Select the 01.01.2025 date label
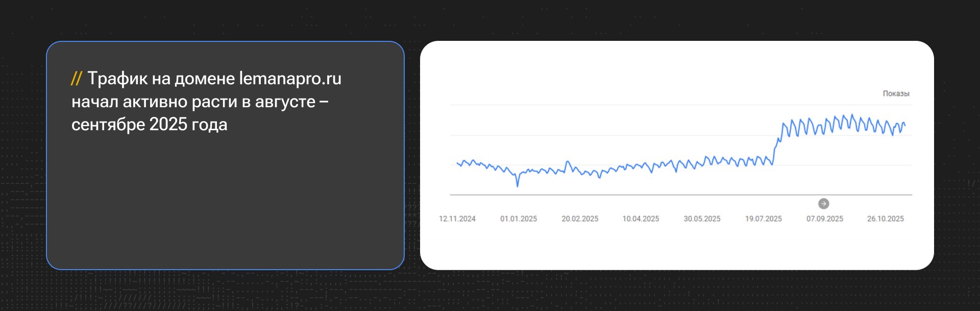 pyautogui.click(x=518, y=219)
